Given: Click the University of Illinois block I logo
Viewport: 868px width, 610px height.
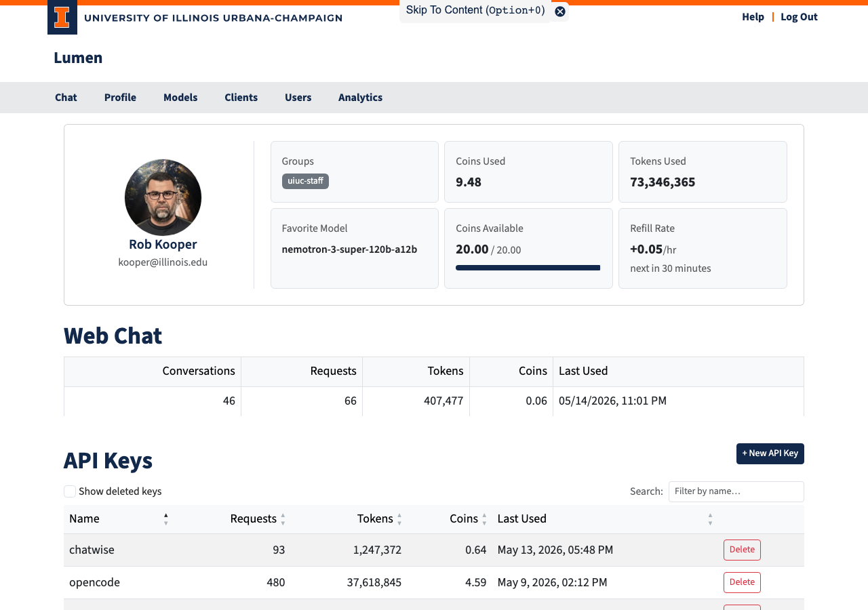Looking at the screenshot, I should point(62,17).
